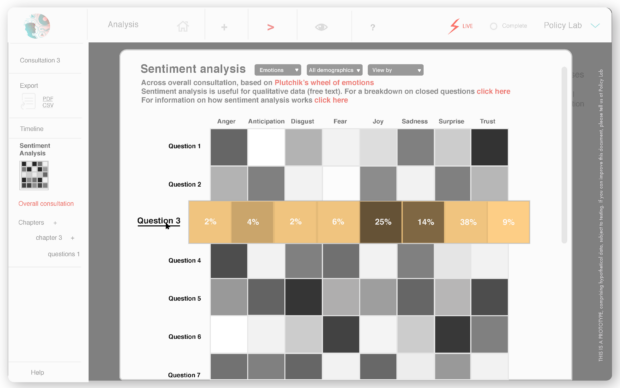Click the home icon in top navigation
The width and height of the screenshot is (620, 388).
pyautogui.click(x=183, y=26)
